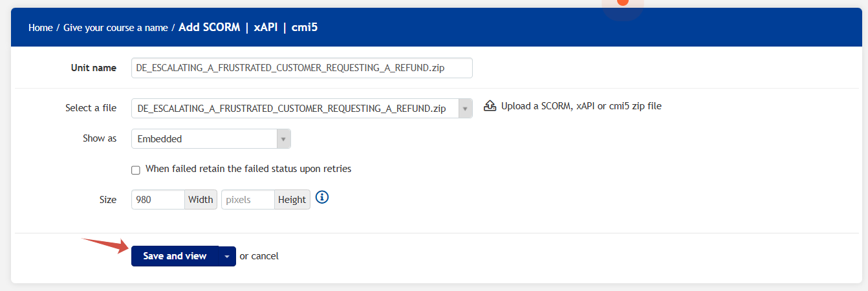This screenshot has width=868, height=291.
Task: Click the width field showing 980
Action: click(x=158, y=200)
